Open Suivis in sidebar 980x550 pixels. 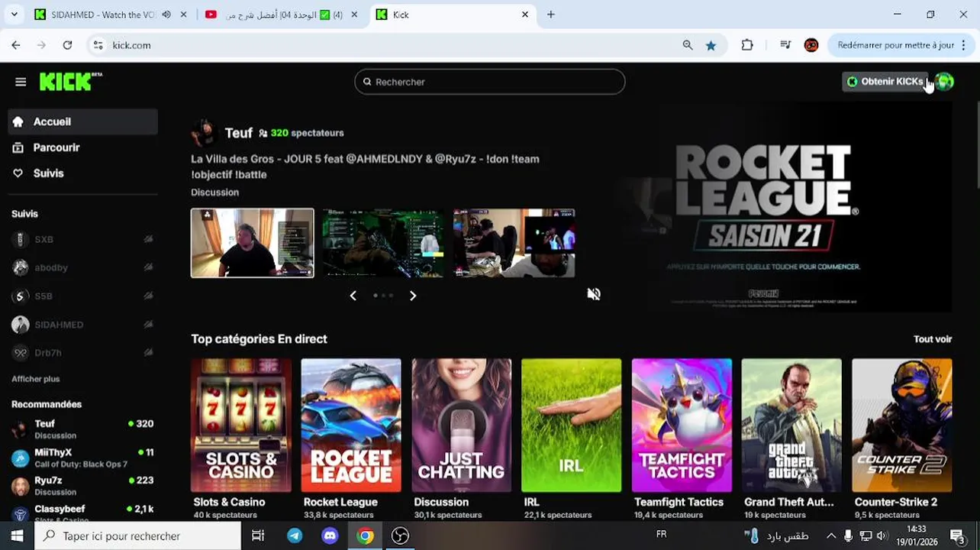[x=82, y=173]
